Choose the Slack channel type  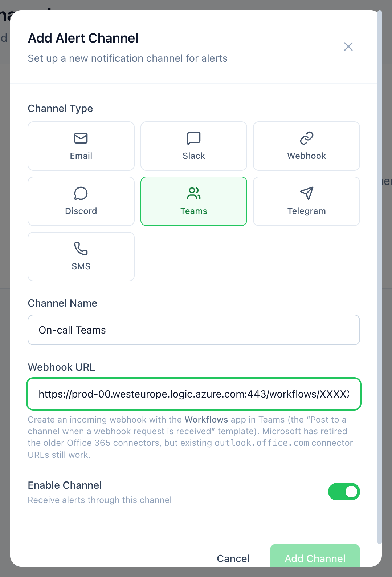(x=194, y=146)
